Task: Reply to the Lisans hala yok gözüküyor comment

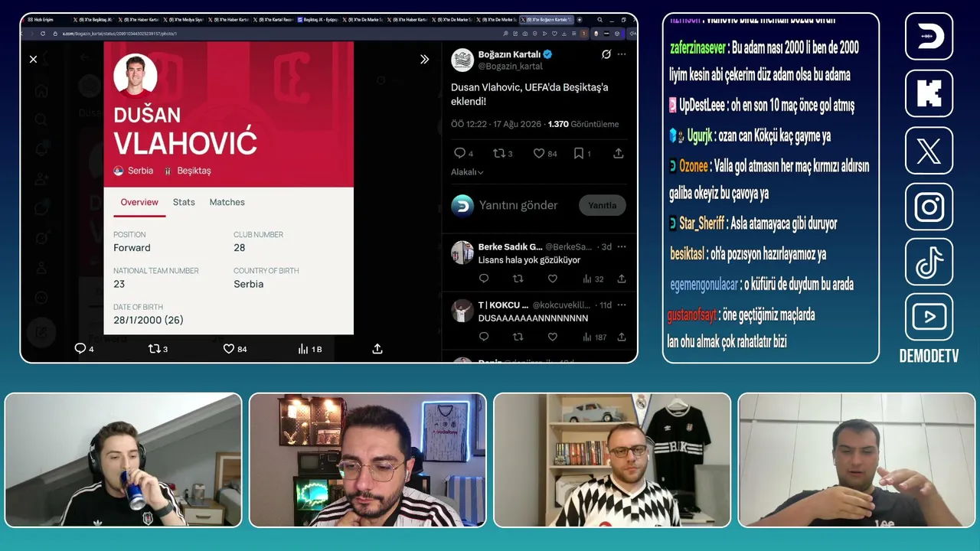Action: (483, 279)
